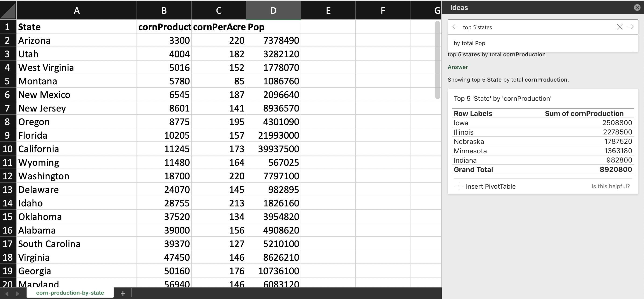Click in the 'top 5 states' query field
This screenshot has height=299, width=644.
(537, 27)
